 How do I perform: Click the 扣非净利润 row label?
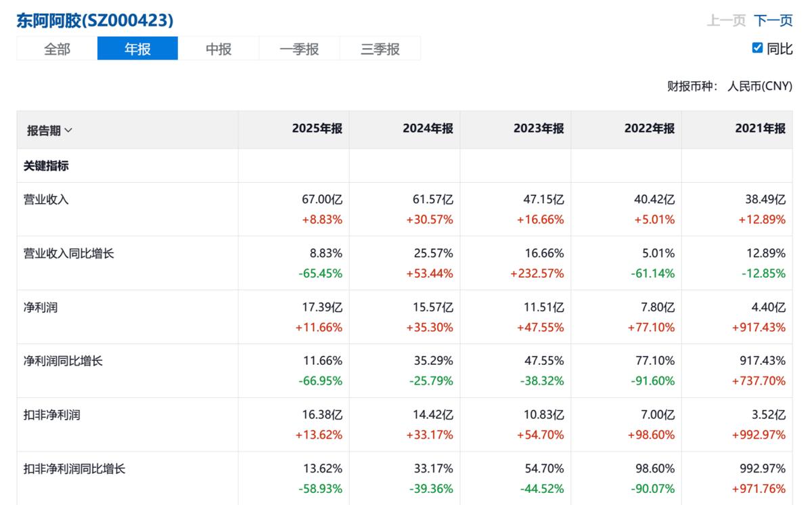51,415
